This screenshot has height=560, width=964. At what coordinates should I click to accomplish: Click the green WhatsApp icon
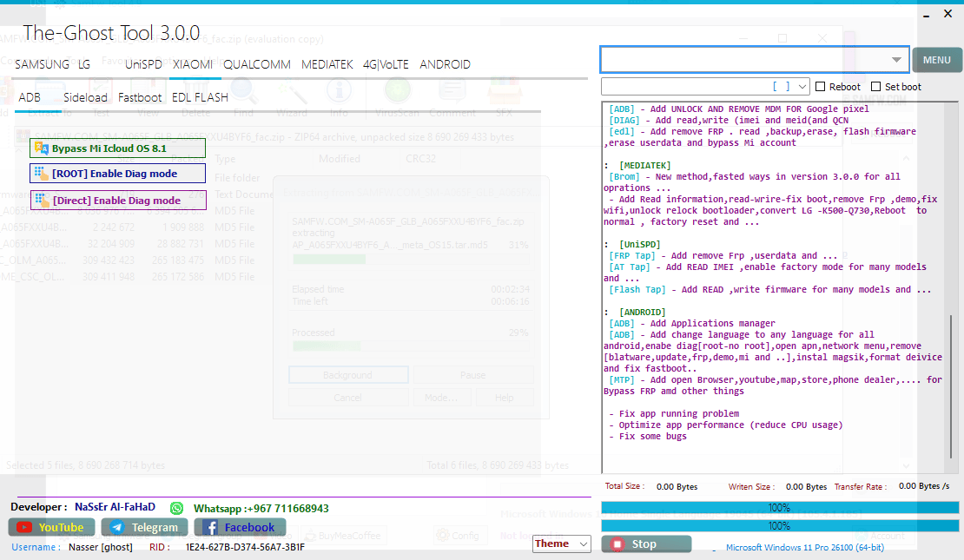click(x=177, y=508)
